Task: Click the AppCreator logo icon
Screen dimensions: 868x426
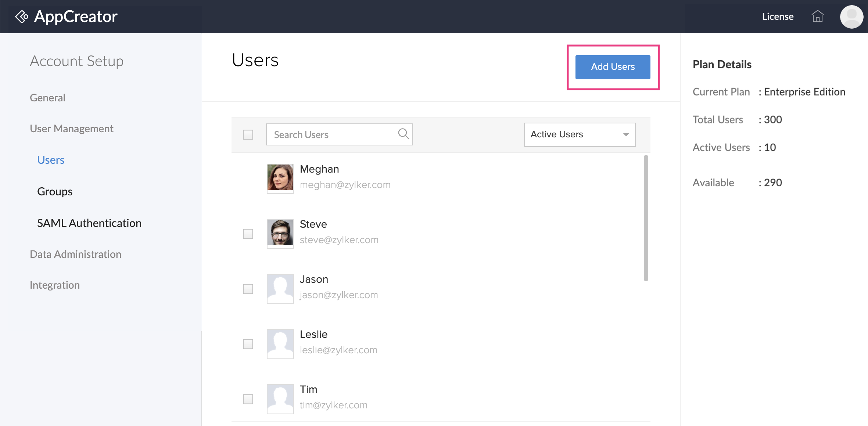Action: point(22,17)
